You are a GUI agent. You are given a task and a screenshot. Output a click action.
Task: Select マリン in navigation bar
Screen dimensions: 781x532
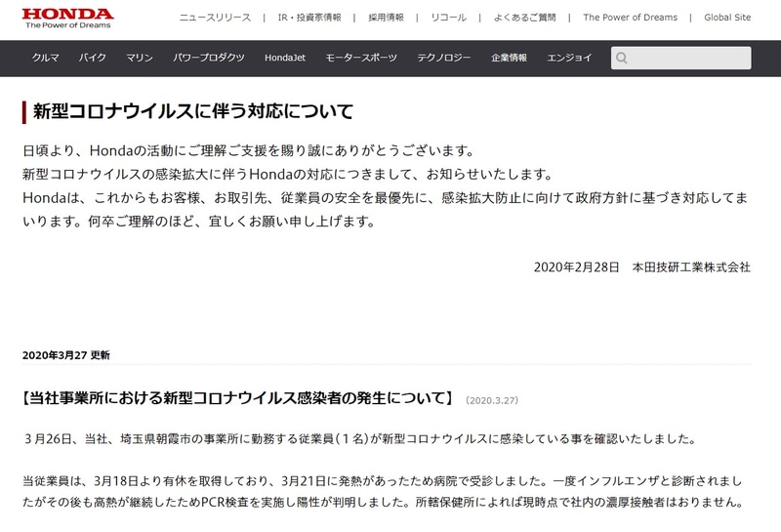pos(140,58)
